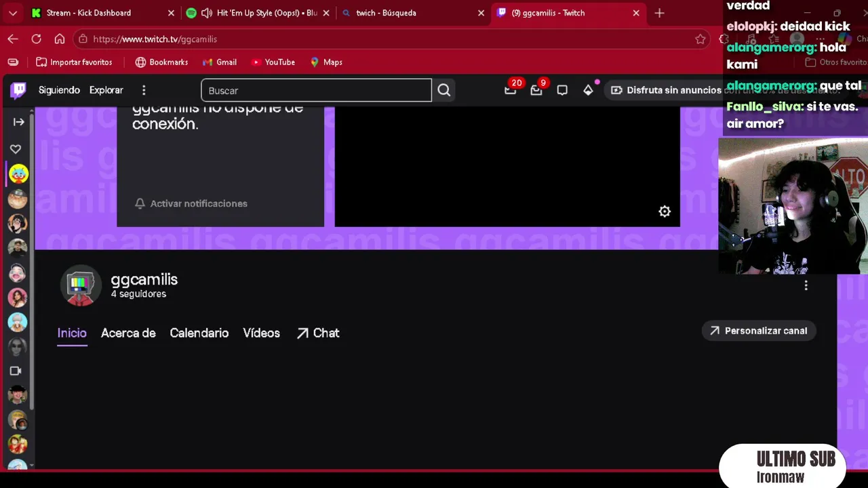Image resolution: width=868 pixels, height=488 pixels.
Task: Bookmark this page with the star icon
Action: click(x=701, y=39)
